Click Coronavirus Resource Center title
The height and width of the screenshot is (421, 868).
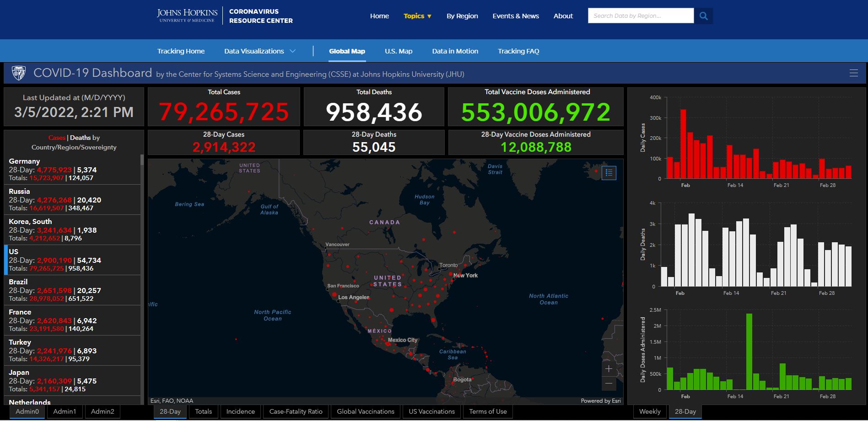tap(261, 16)
